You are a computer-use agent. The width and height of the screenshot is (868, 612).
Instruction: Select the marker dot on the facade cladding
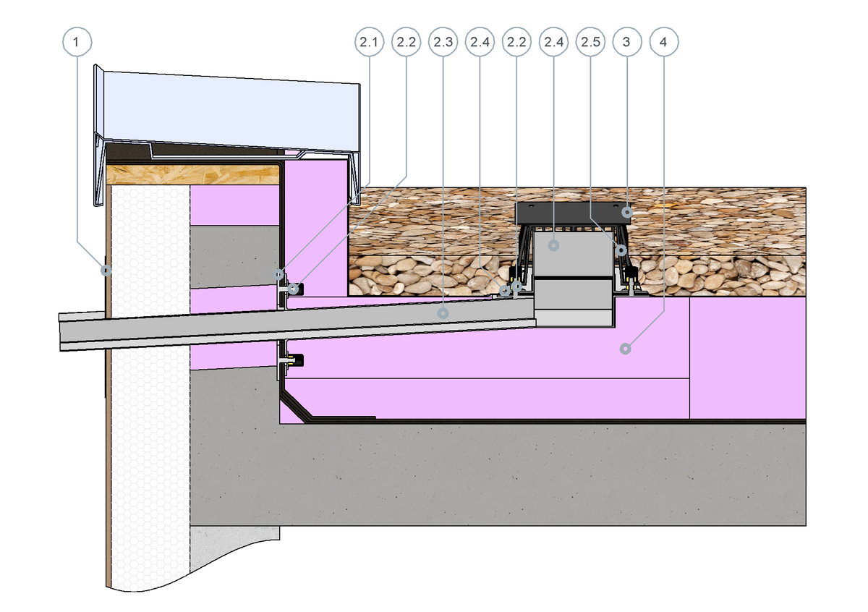click(x=106, y=271)
